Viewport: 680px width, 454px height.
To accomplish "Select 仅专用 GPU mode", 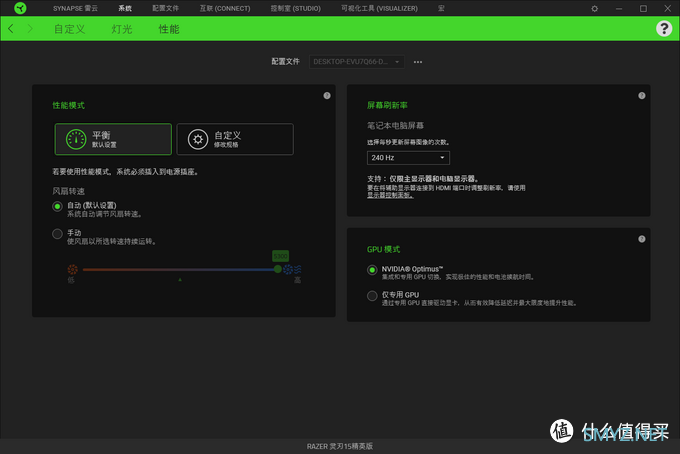I will [x=372, y=296].
